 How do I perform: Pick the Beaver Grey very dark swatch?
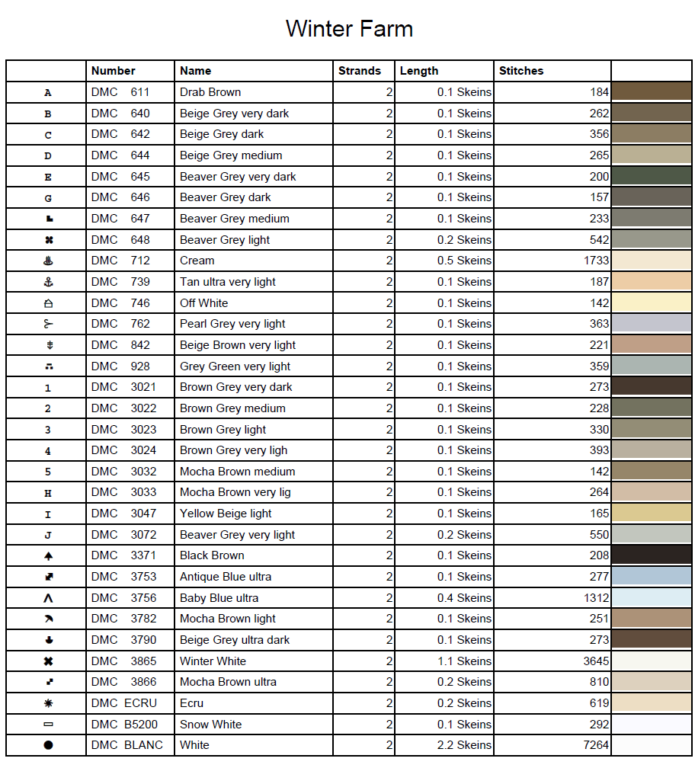pyautogui.click(x=651, y=177)
